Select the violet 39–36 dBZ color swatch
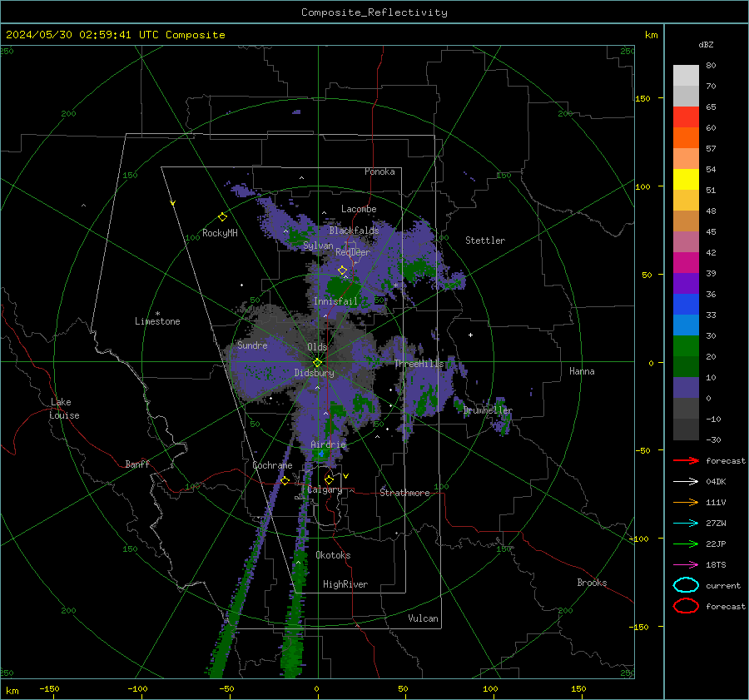Screen dimensions: 749x700 686,284
